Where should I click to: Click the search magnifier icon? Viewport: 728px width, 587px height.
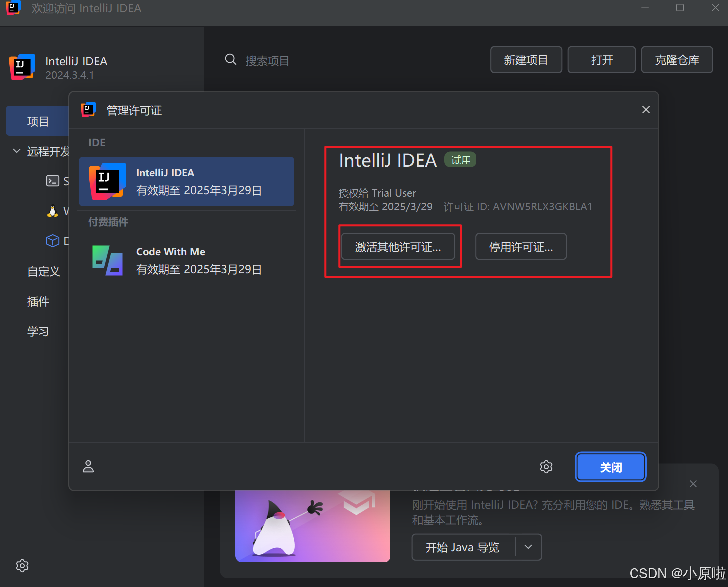pyautogui.click(x=231, y=60)
